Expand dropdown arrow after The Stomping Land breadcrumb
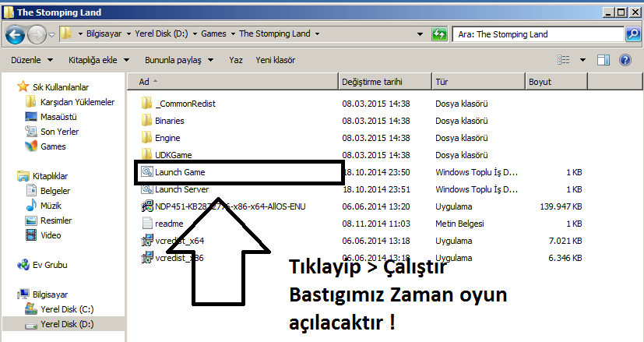Screen dimensions: 644x342 [317, 34]
